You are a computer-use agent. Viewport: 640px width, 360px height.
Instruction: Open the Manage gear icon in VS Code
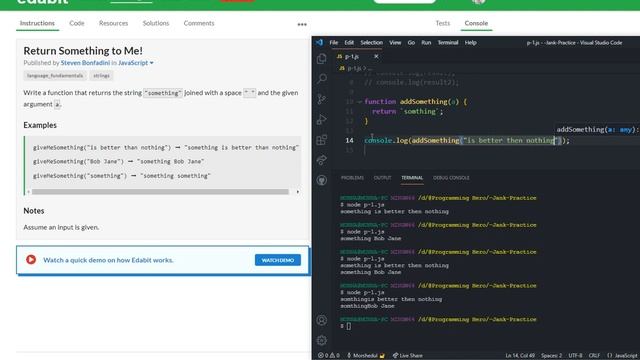pos(322,340)
